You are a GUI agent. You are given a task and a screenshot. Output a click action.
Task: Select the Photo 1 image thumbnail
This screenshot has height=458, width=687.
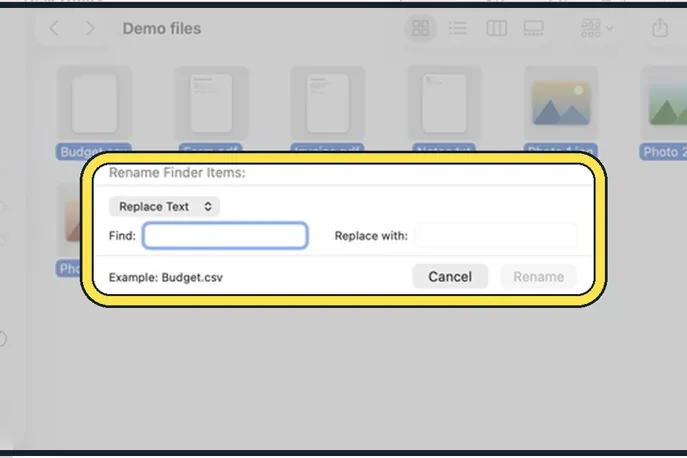point(561,104)
